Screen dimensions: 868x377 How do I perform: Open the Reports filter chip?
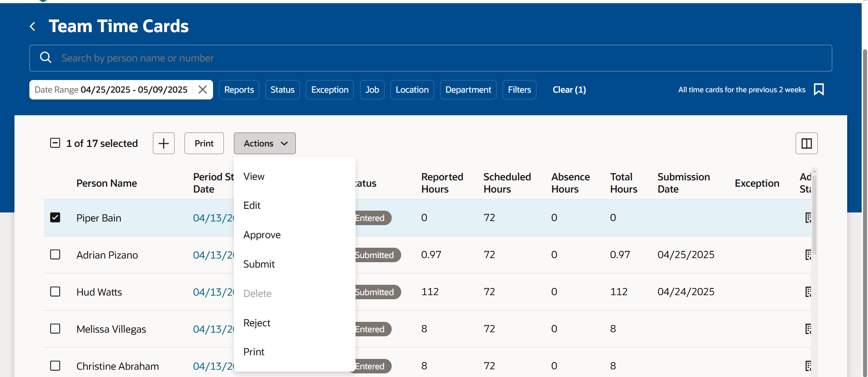(x=239, y=90)
